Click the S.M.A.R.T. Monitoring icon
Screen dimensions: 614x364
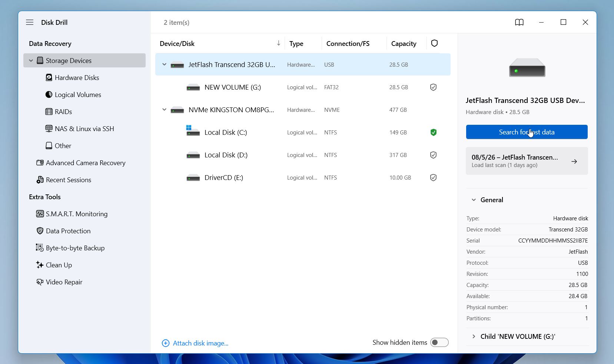click(x=40, y=214)
